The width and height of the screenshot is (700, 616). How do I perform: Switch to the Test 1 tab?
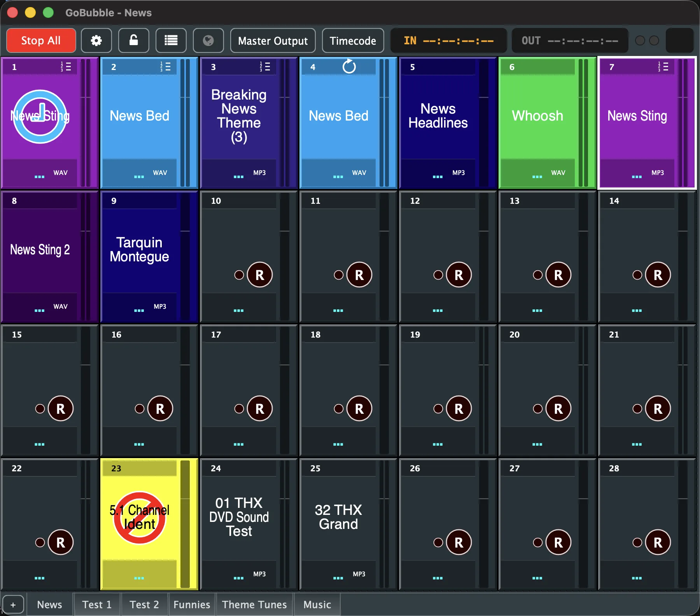coord(97,604)
